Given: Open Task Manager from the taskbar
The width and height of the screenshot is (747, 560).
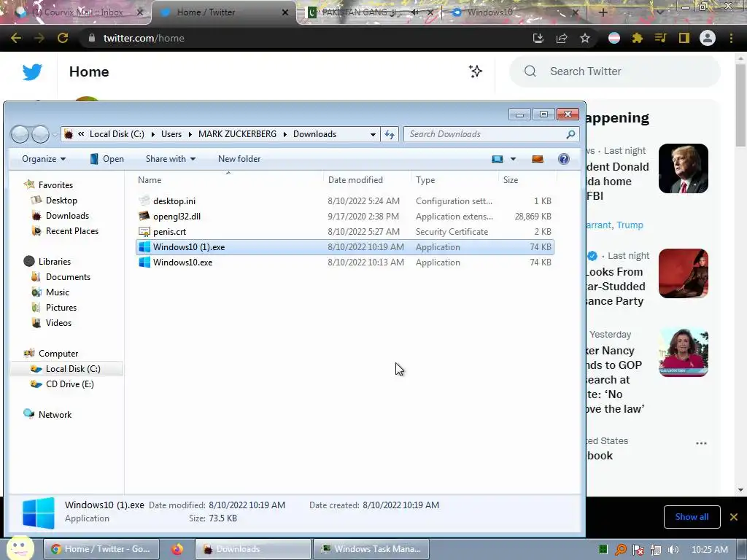Looking at the screenshot, I should tap(371, 549).
